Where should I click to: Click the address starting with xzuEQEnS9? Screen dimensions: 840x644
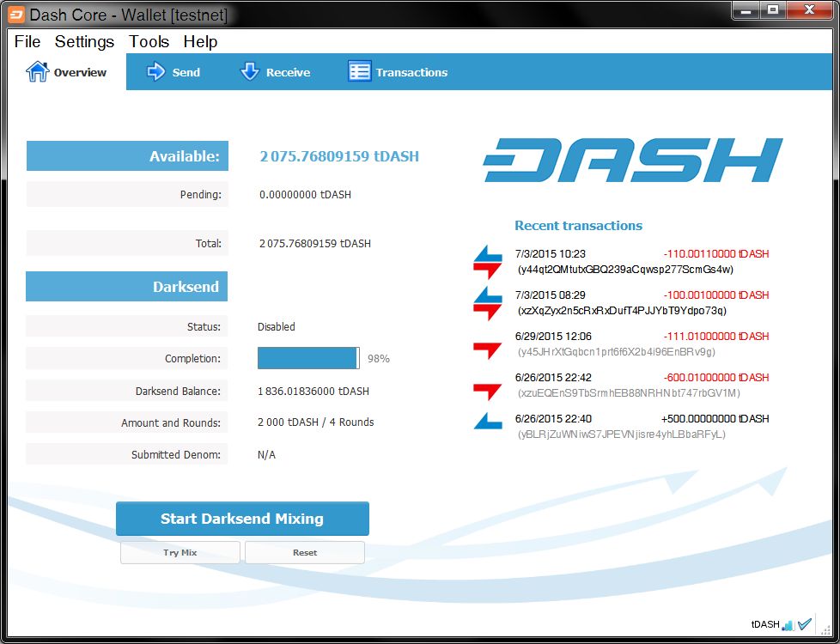pos(629,393)
